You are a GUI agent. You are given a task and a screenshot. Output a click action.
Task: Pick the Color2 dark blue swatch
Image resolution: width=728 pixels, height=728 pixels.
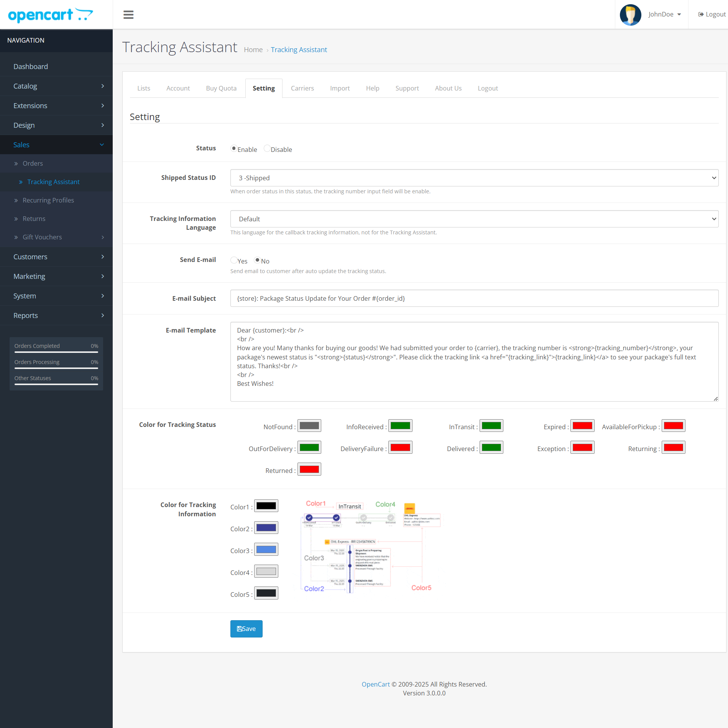(x=266, y=528)
